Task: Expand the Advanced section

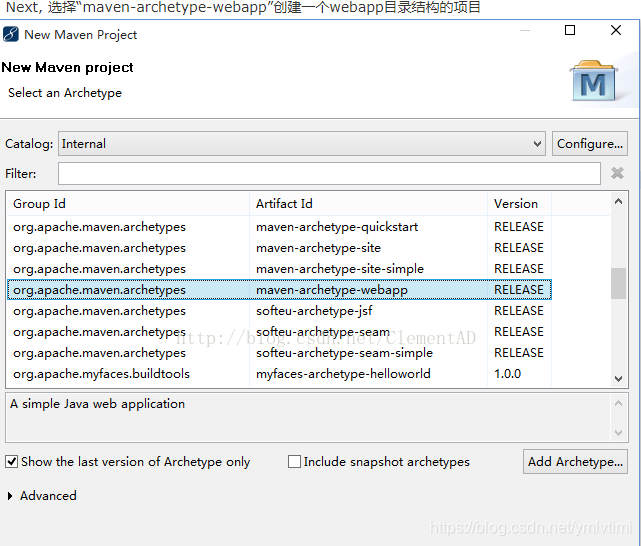Action: pyautogui.click(x=10, y=496)
